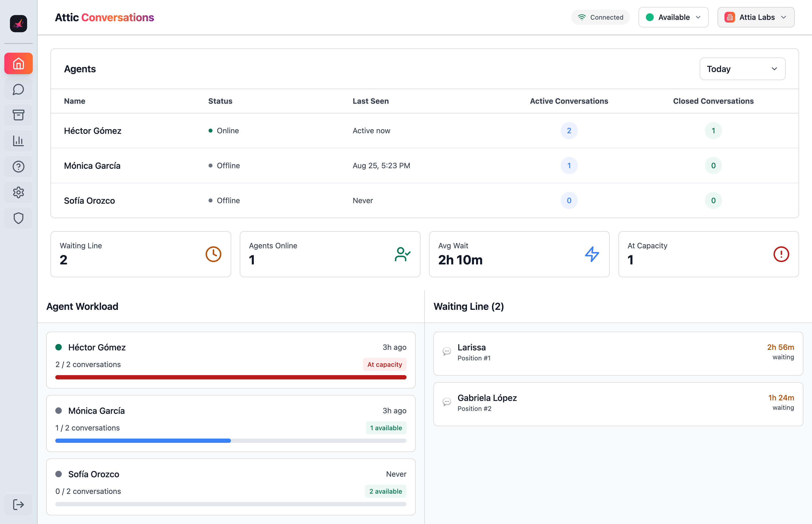Open the Analytics bar chart icon

pos(18,141)
